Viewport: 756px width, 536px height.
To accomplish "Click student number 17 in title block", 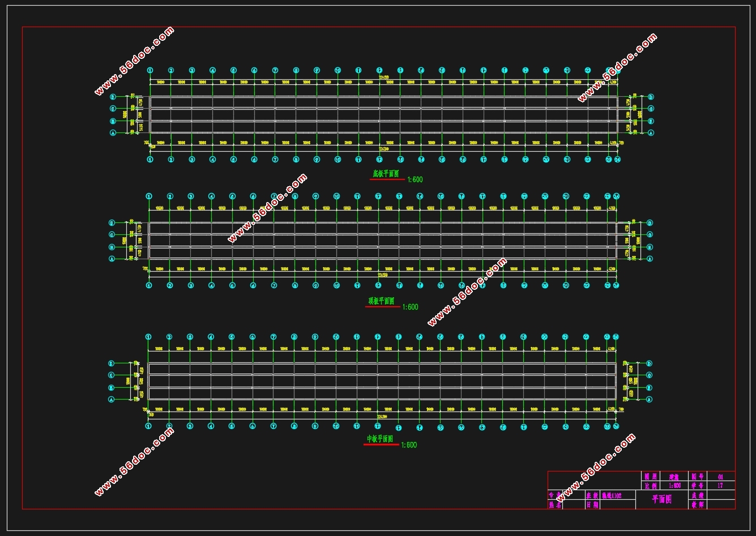I will pos(720,486).
